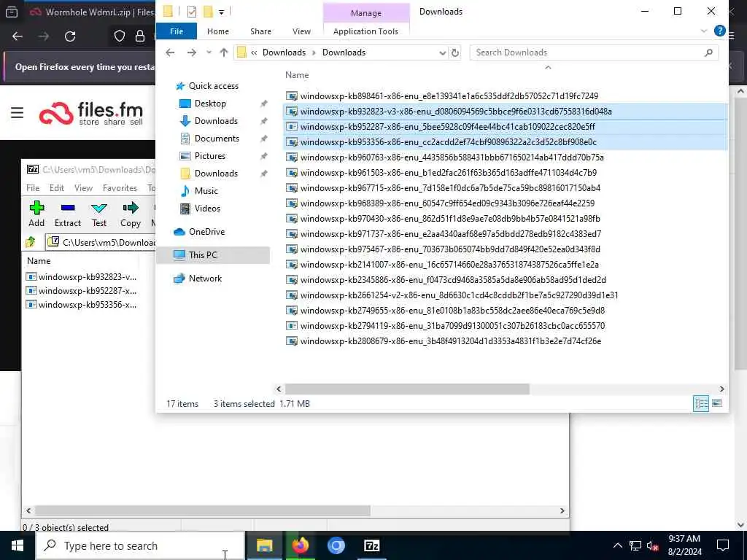Viewport: 747px width, 560px height.
Task: Click the Add button in 7-Zip toolbar
Action: [x=36, y=214]
